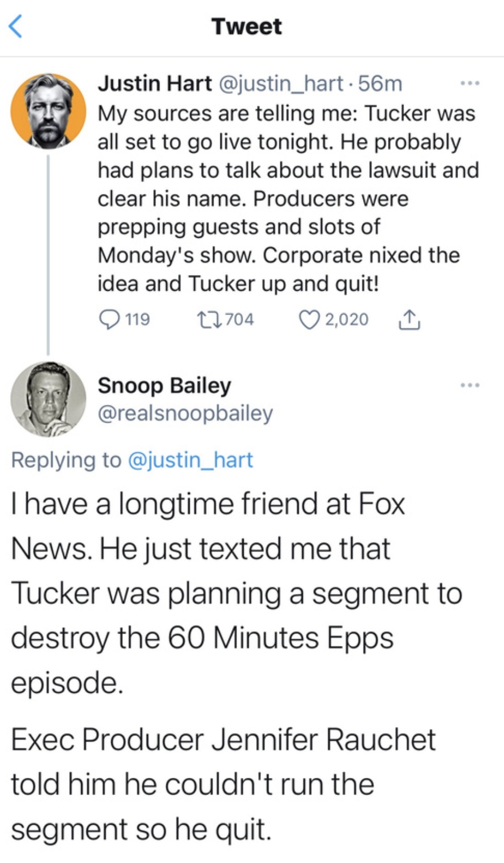Viewport: 504px width, 863px height.
Task: Tap the reply bubble icon on Justin Hart's tweet
Action: (109, 319)
